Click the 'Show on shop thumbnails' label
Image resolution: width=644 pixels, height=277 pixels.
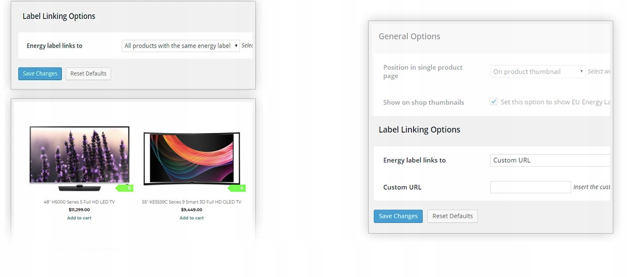(x=424, y=102)
